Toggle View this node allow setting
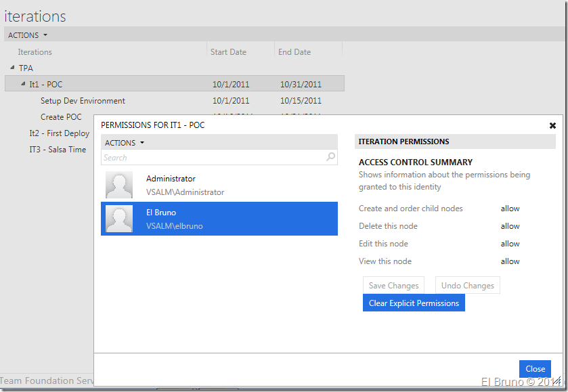The image size is (568, 392). (x=510, y=261)
